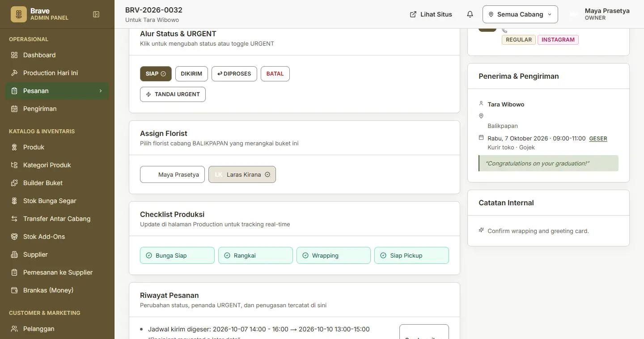This screenshot has height=339, width=644.
Task: Click the Dashboard grid icon
Action: (14, 55)
